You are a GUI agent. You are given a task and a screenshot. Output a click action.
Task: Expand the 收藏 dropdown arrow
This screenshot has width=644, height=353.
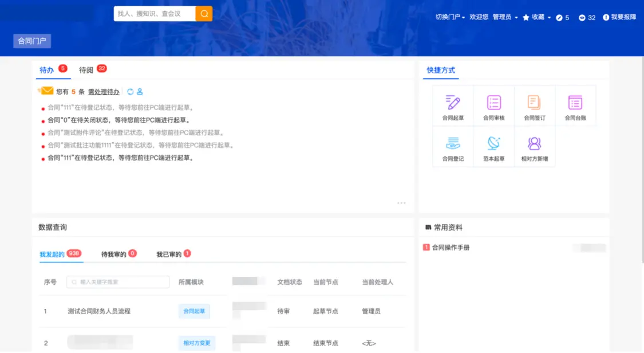pyautogui.click(x=549, y=18)
